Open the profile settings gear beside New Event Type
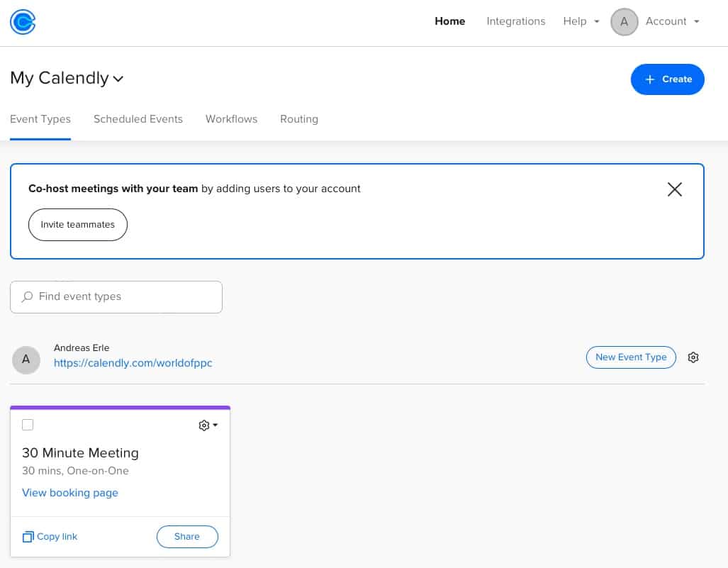 693,357
